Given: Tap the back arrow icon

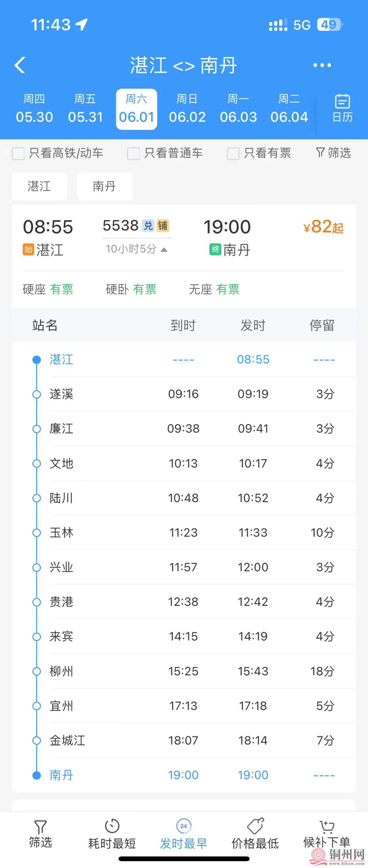Looking at the screenshot, I should pos(20,65).
